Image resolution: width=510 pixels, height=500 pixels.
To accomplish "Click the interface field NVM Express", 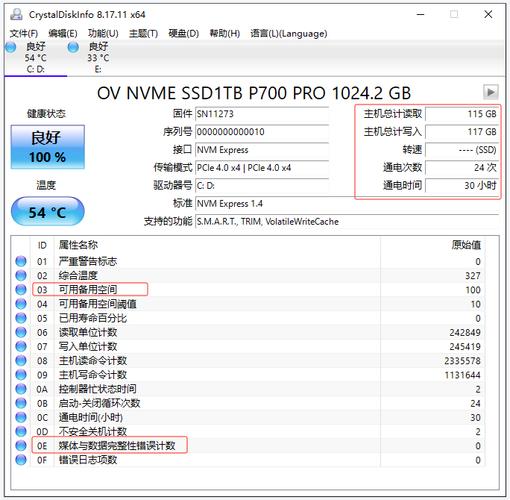I will coord(262,150).
